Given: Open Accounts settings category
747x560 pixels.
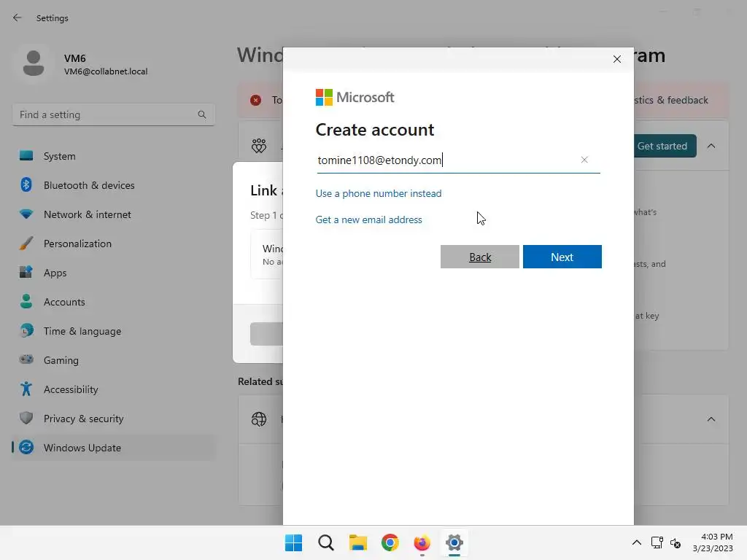Looking at the screenshot, I should click(x=113, y=302).
